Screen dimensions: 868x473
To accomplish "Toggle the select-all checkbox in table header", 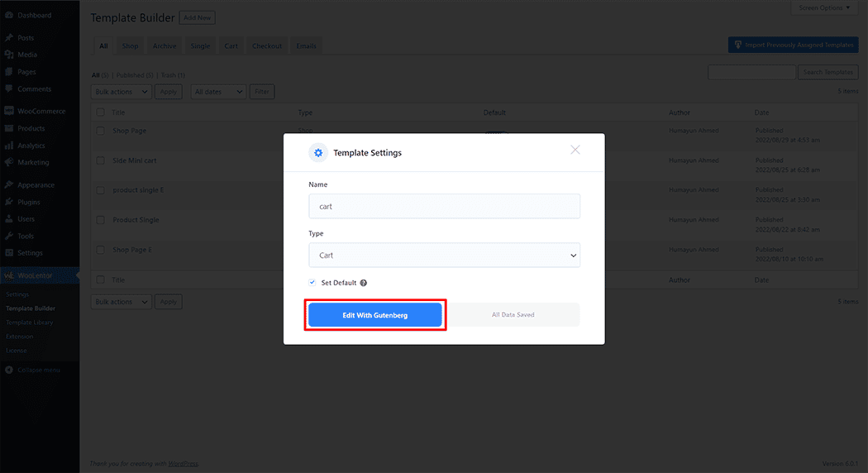I will (100, 112).
